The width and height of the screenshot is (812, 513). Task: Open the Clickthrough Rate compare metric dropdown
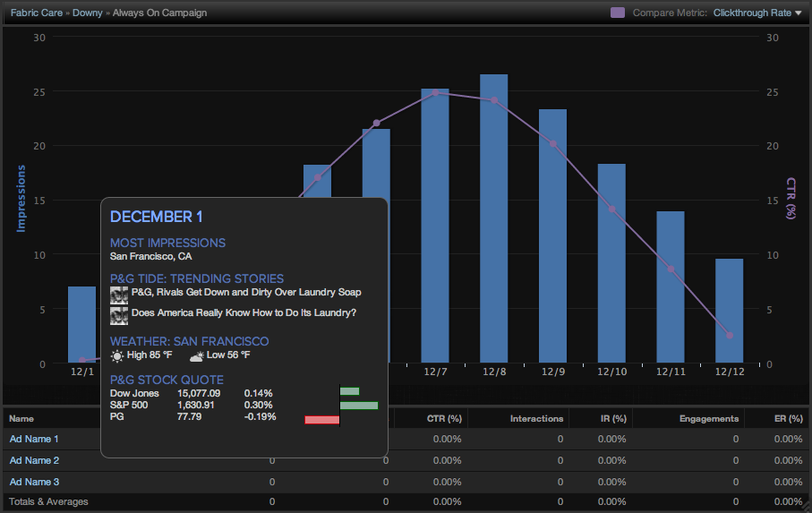coord(757,13)
